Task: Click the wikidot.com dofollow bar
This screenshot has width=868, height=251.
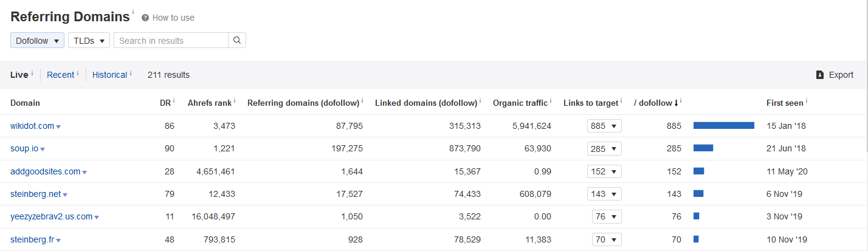Action: click(724, 126)
